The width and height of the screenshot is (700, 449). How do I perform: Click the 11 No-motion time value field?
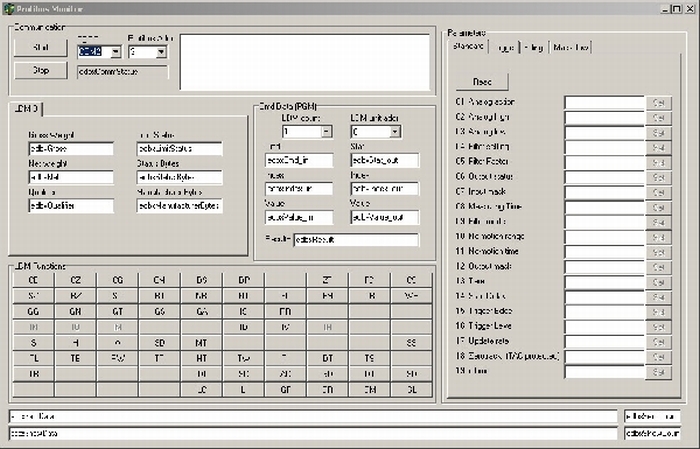[605, 252]
